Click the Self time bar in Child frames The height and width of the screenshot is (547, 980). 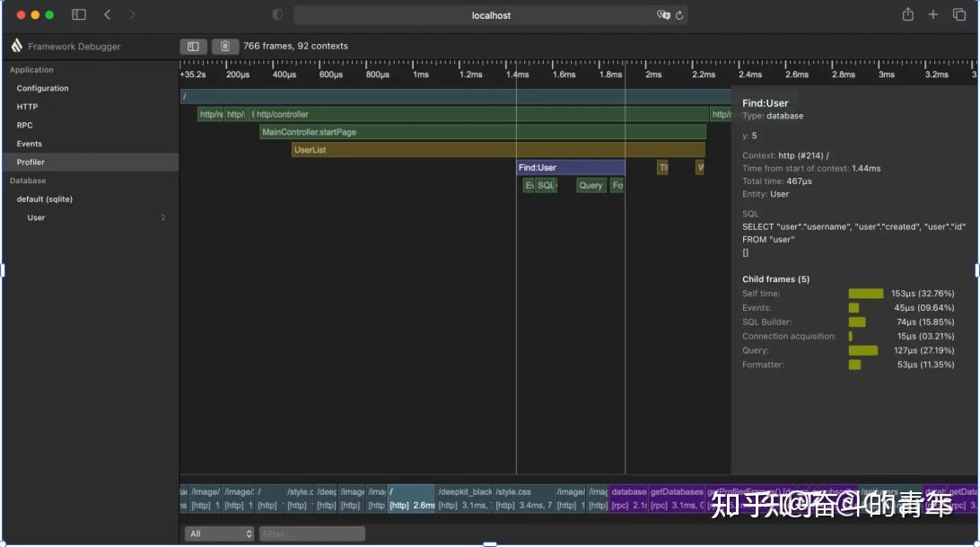(x=864, y=293)
